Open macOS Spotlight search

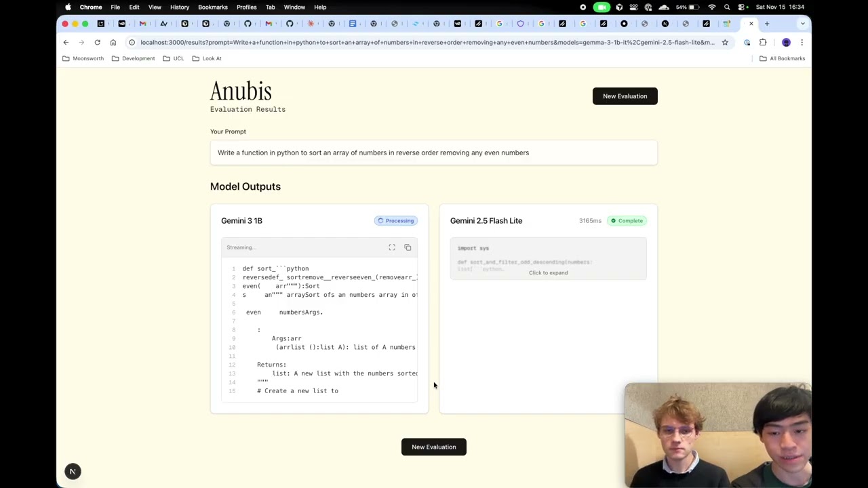pos(727,7)
